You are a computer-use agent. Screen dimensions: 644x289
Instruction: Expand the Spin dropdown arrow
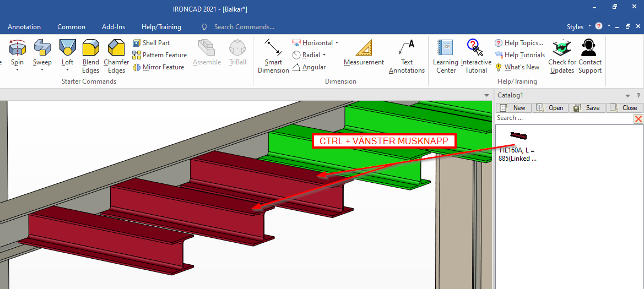coord(17,70)
